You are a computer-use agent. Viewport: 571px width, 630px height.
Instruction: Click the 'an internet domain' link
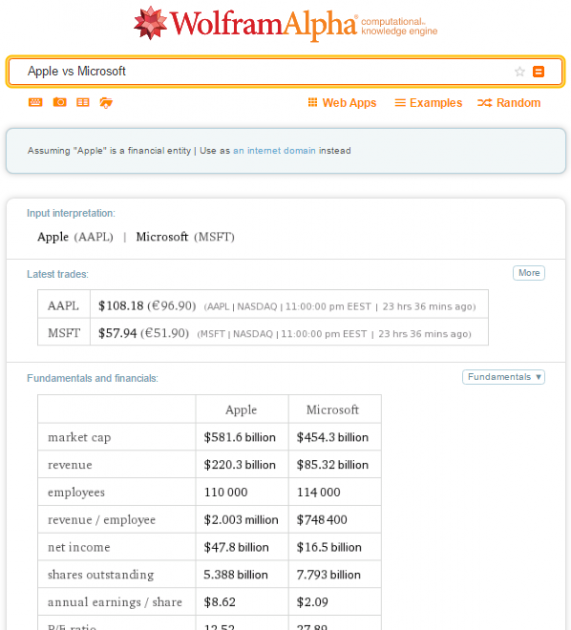(x=274, y=151)
